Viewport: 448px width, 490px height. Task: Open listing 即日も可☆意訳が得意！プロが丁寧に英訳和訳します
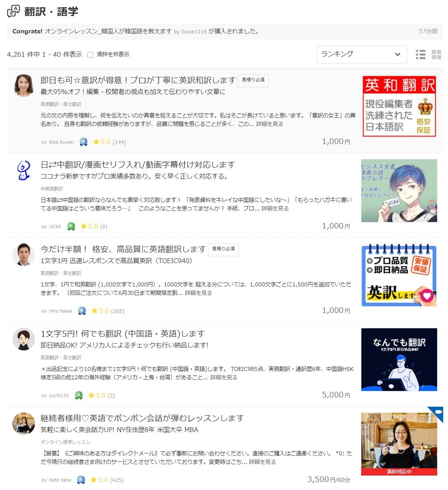(x=138, y=80)
